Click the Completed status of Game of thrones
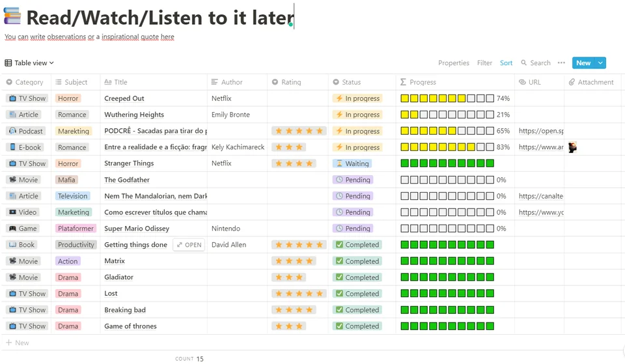Image resolution: width=625 pixels, height=364 pixels. point(357,326)
